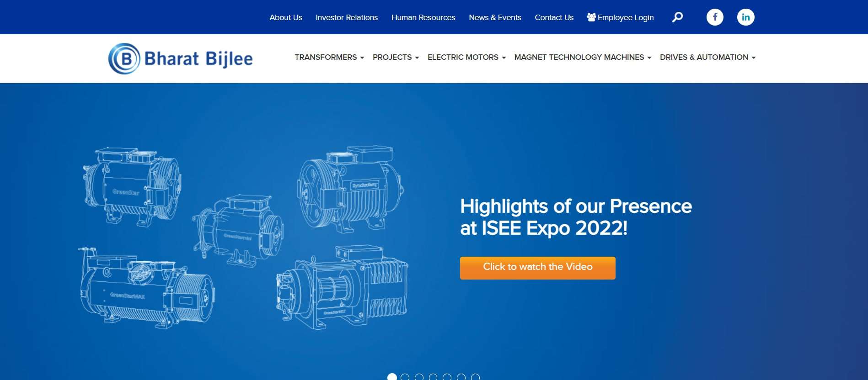Open the Electric Motors dropdown
The width and height of the screenshot is (868, 380).
pos(466,57)
